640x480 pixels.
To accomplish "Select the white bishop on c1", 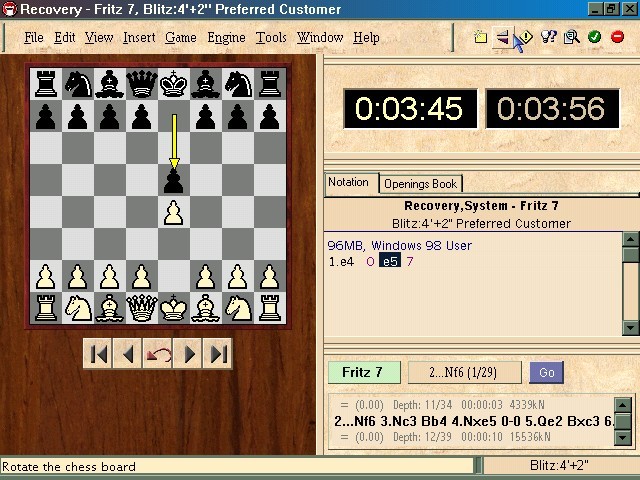I will (x=109, y=308).
